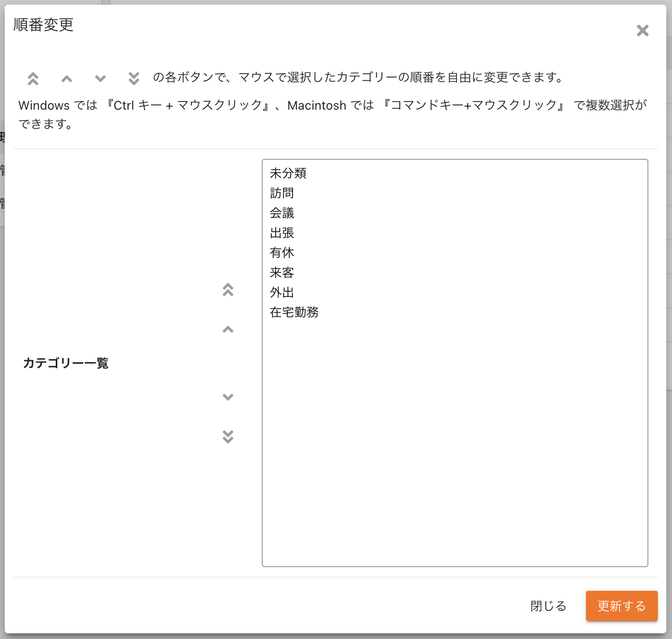The width and height of the screenshot is (672, 639).
Task: Click move-to-bottom double chevron beside category list
Action: [228, 437]
